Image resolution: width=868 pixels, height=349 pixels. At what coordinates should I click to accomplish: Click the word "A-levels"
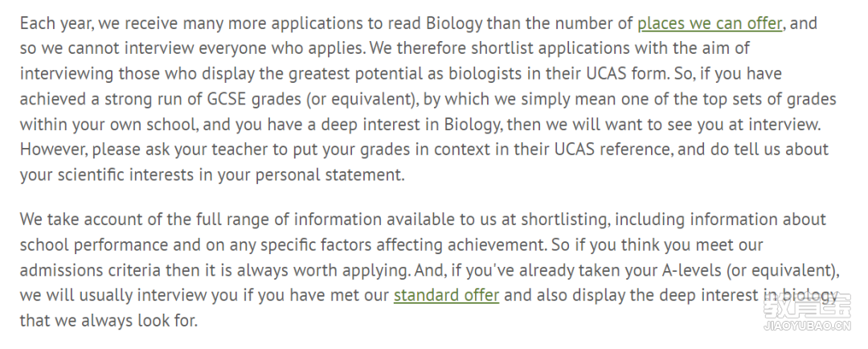tap(692, 269)
